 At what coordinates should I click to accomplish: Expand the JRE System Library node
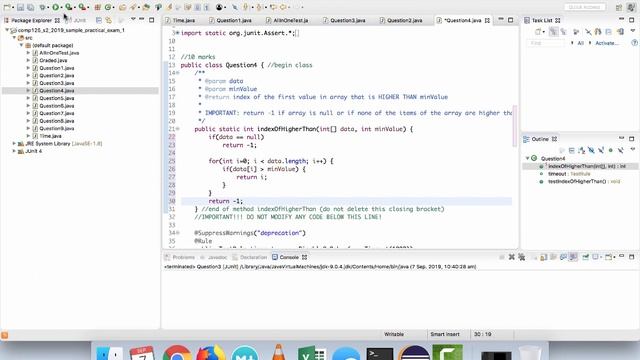pos(14,144)
